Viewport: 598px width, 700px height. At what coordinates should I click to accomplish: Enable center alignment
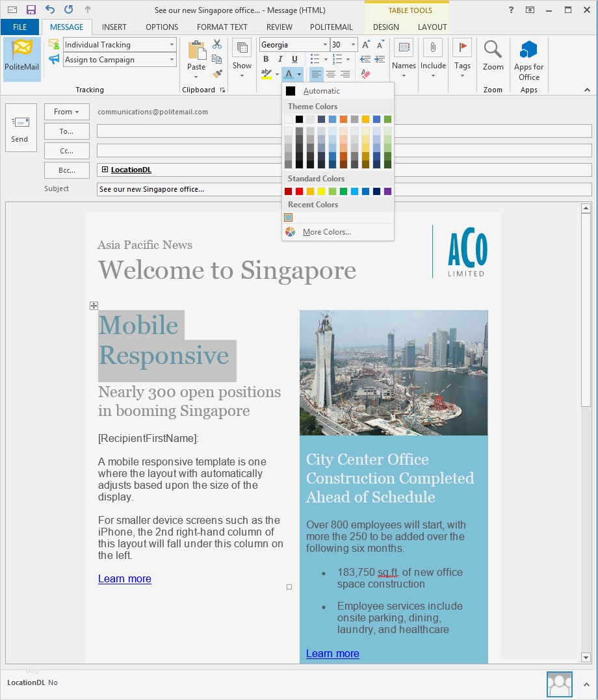point(331,73)
